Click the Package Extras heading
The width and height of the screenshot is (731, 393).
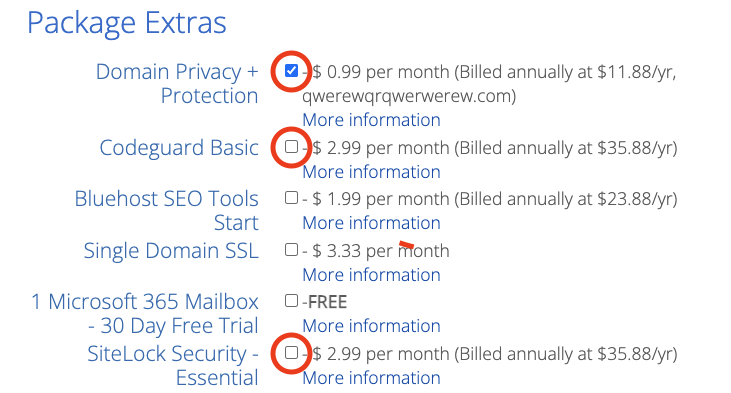[127, 23]
